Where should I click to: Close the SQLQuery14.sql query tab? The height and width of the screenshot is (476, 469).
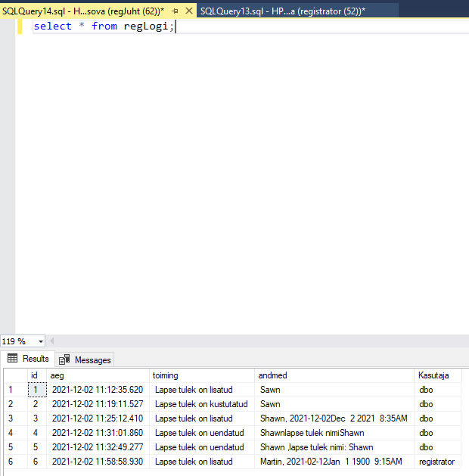click(188, 11)
